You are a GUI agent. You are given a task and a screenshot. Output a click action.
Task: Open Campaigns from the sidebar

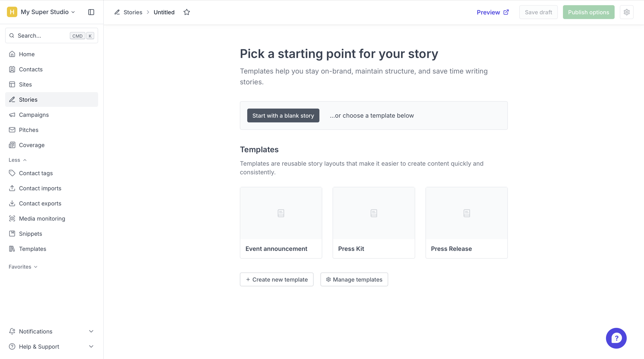click(34, 115)
